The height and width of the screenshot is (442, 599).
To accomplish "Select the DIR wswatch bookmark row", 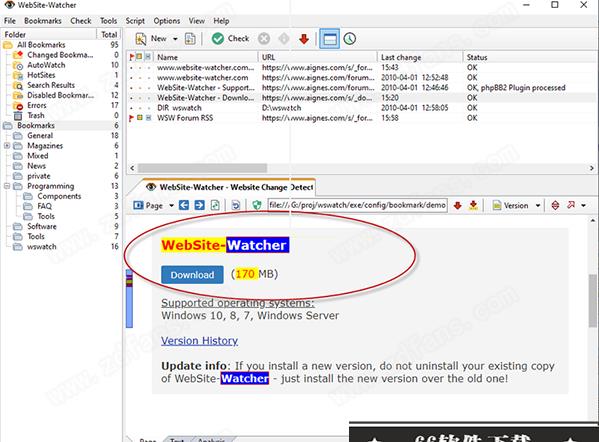I will click(362, 108).
